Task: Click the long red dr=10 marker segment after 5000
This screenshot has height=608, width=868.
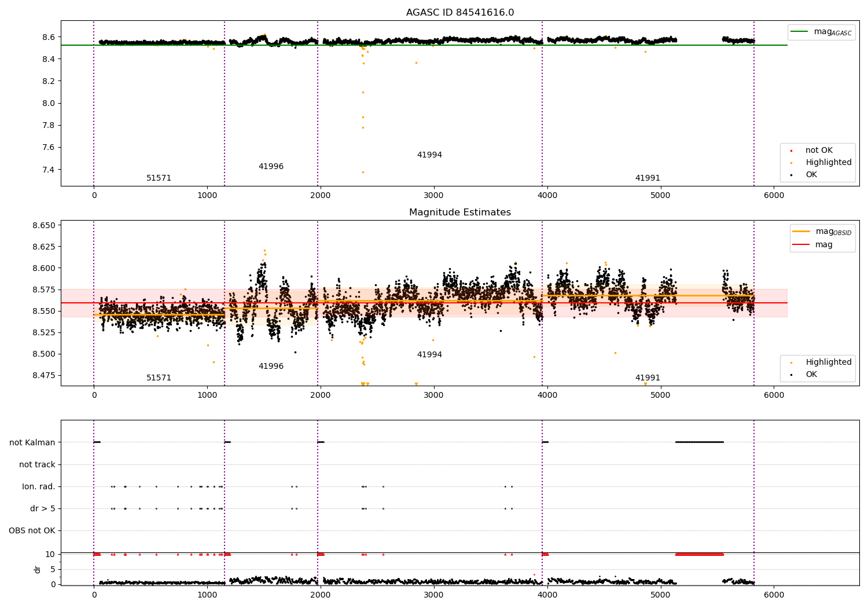Action: click(x=700, y=554)
